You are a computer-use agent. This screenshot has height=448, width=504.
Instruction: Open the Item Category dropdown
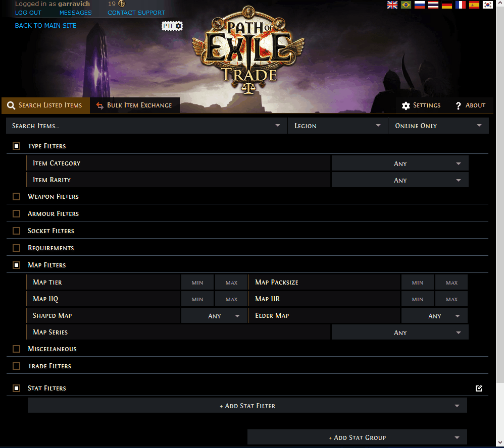pyautogui.click(x=400, y=163)
